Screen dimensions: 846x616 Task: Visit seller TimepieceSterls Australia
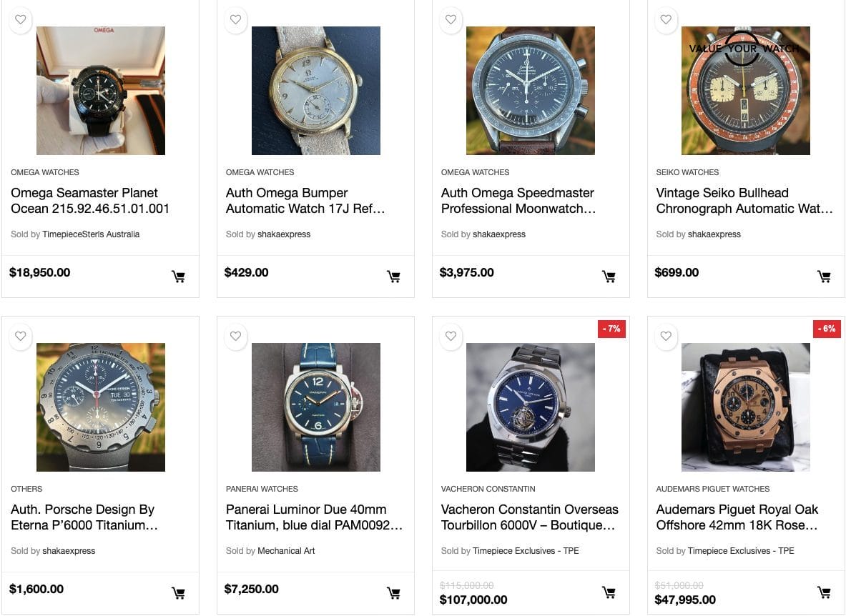point(91,234)
